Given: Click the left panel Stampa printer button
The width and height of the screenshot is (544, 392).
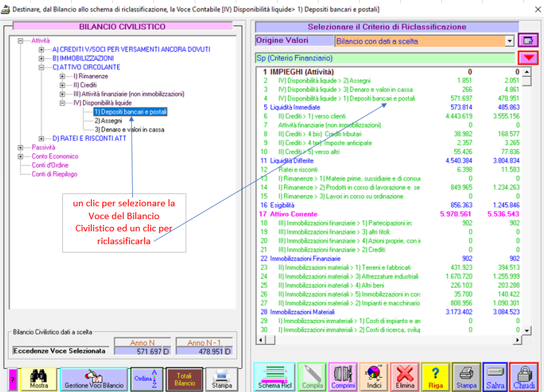Looking at the screenshot, I should pyautogui.click(x=222, y=379).
